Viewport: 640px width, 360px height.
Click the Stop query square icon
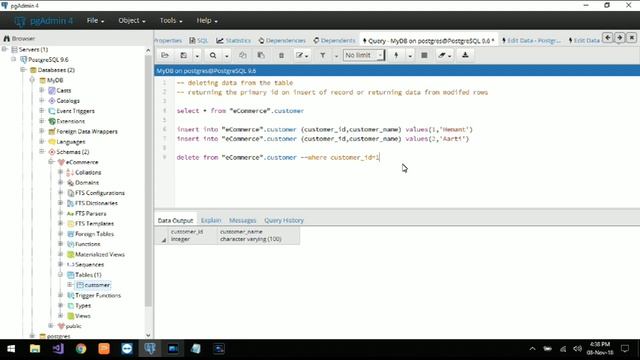coord(424,55)
